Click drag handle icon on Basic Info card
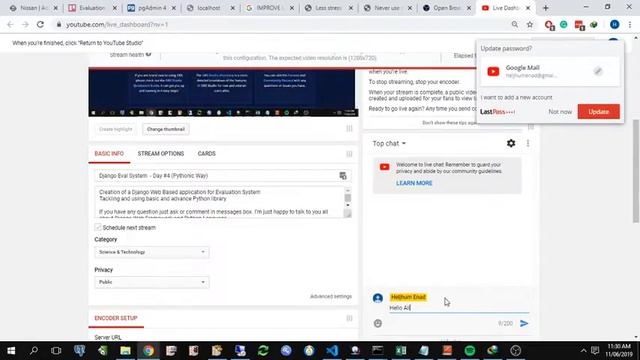Viewport: 640px width, 360px height. pyautogui.click(x=349, y=154)
